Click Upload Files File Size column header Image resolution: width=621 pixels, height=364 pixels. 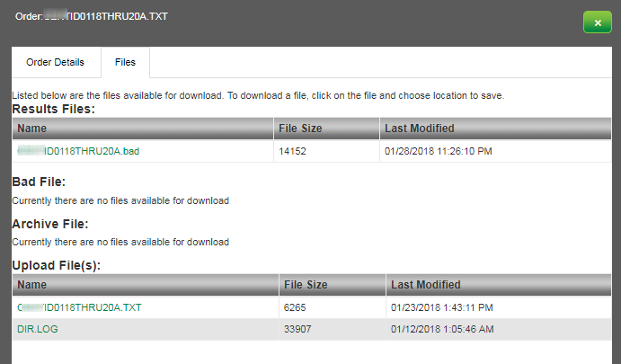[x=333, y=285]
